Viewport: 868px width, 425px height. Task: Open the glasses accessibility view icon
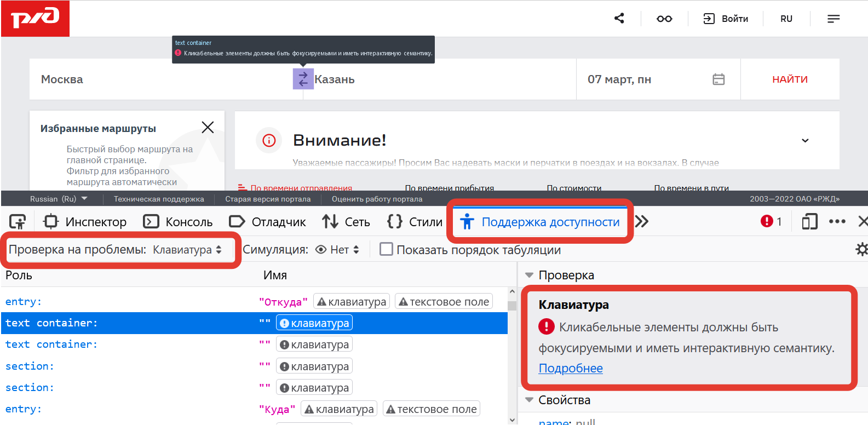point(664,19)
